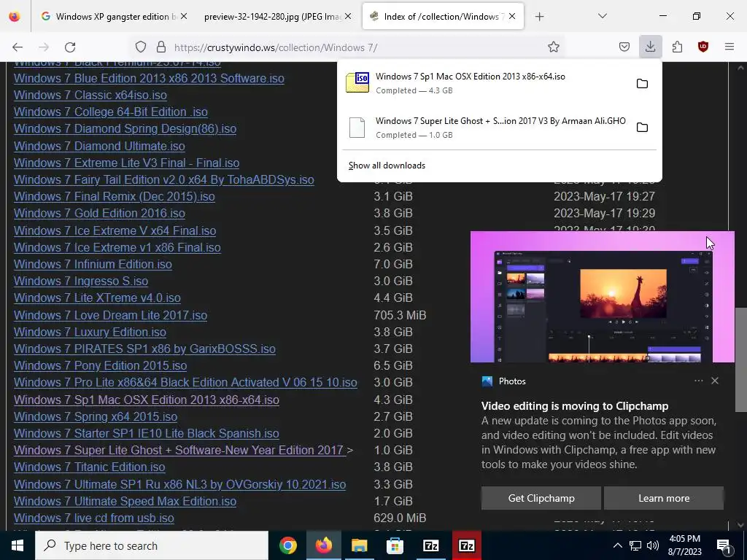The height and width of the screenshot is (560, 747).
Task: Open the Photos notification options ellipsis
Action: [x=698, y=381]
